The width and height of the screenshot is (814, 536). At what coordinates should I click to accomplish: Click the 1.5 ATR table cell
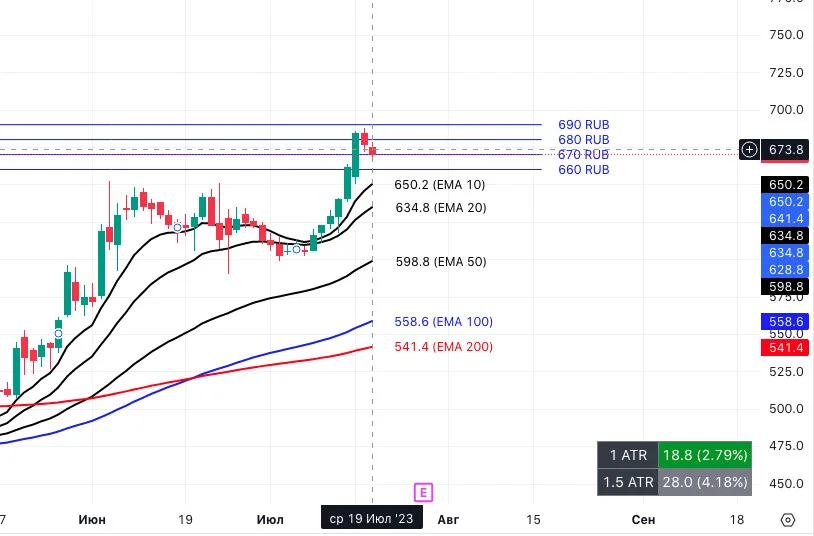(628, 483)
